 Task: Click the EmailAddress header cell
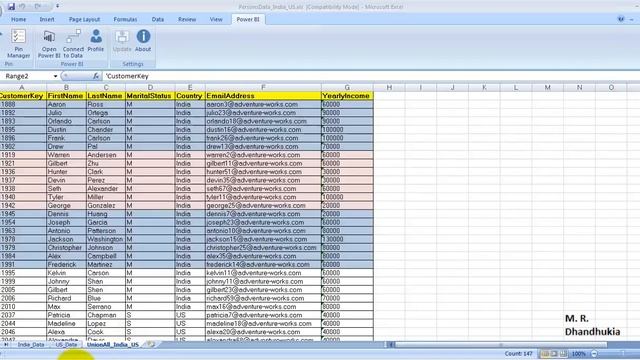(263, 96)
